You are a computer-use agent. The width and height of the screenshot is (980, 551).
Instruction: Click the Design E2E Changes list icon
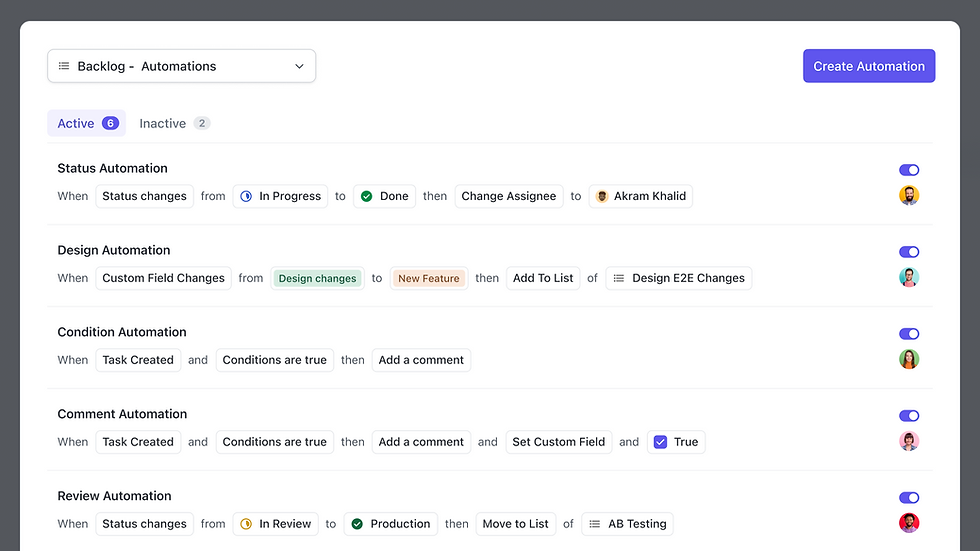pyautogui.click(x=619, y=278)
